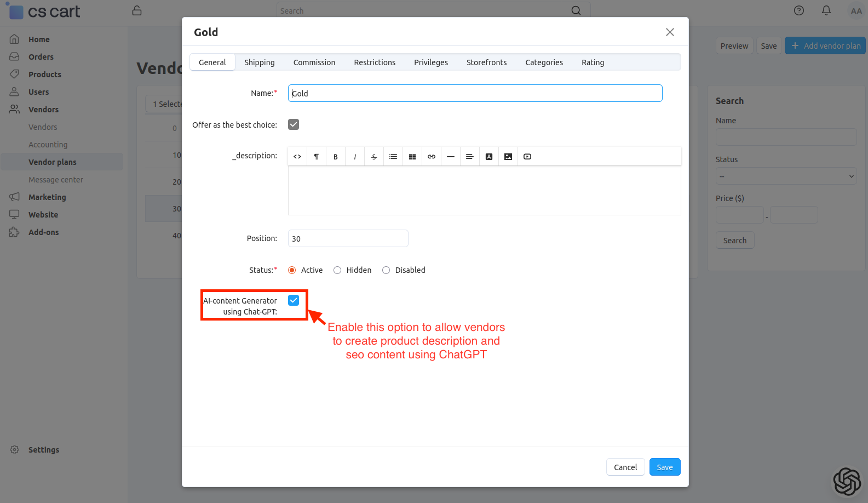Open the HTML source code view icon
Screen dimensions: 868x503
[297, 157]
